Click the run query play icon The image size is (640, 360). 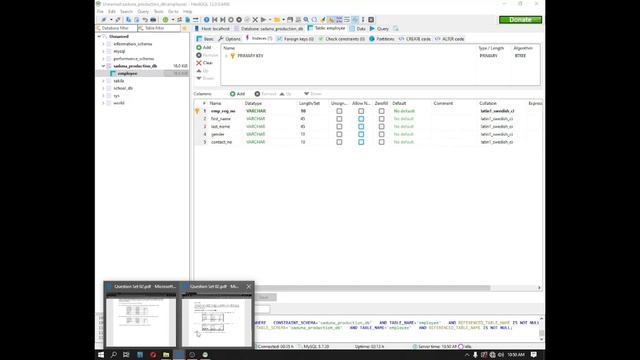[x=263, y=20]
